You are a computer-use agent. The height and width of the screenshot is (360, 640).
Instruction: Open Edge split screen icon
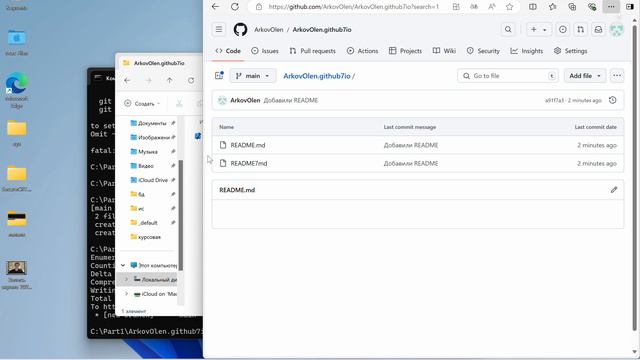pos(533,7)
